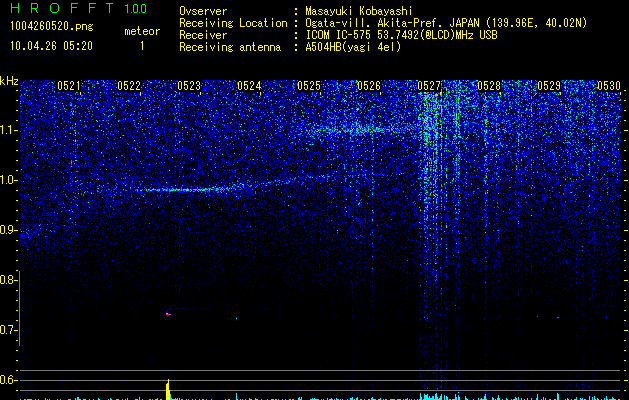Click the A504HB(yagi 4el) antenna text

point(353,47)
